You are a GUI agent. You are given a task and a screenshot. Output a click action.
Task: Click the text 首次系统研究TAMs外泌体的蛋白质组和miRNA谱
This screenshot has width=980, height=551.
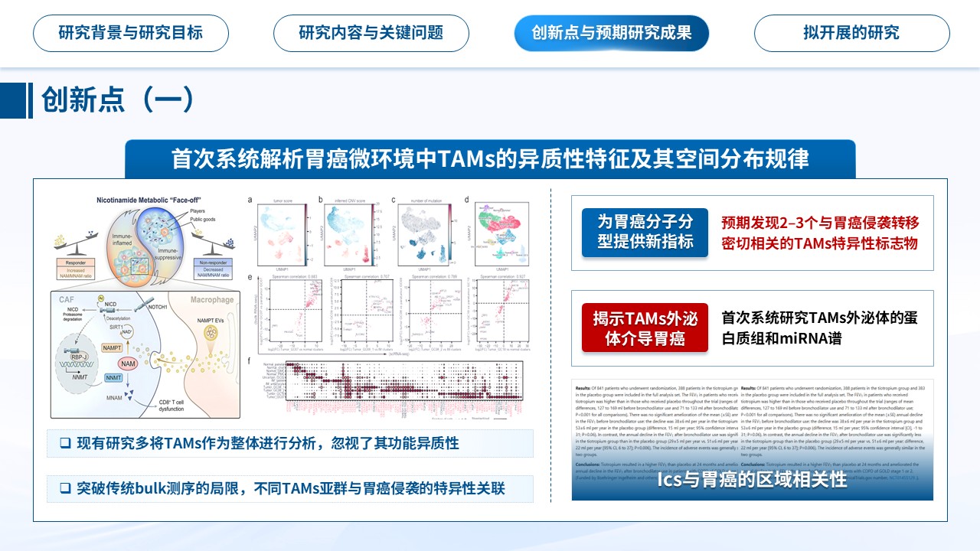pyautogui.click(x=819, y=328)
